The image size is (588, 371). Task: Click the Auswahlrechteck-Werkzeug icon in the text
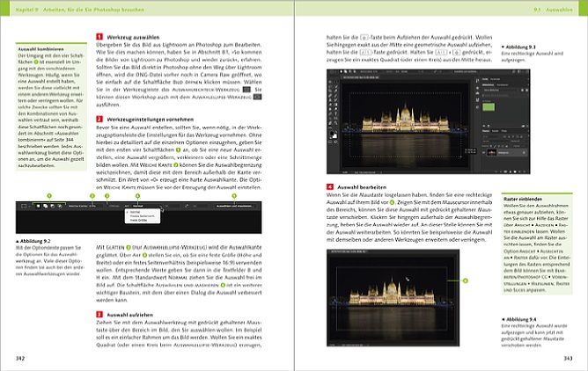tap(246, 90)
